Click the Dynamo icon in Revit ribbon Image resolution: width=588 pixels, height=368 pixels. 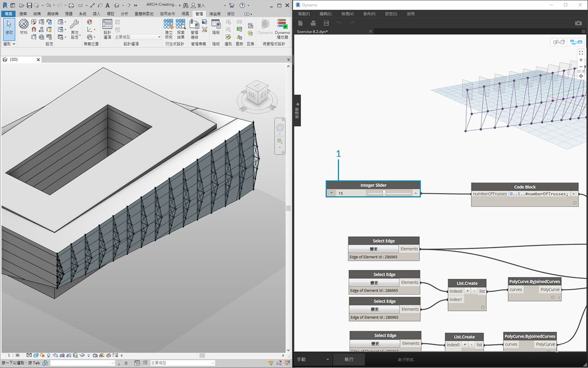click(x=265, y=27)
